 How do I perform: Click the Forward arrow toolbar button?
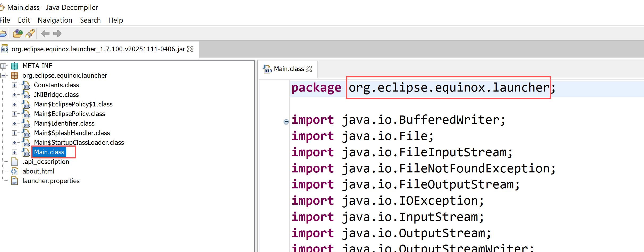click(57, 34)
